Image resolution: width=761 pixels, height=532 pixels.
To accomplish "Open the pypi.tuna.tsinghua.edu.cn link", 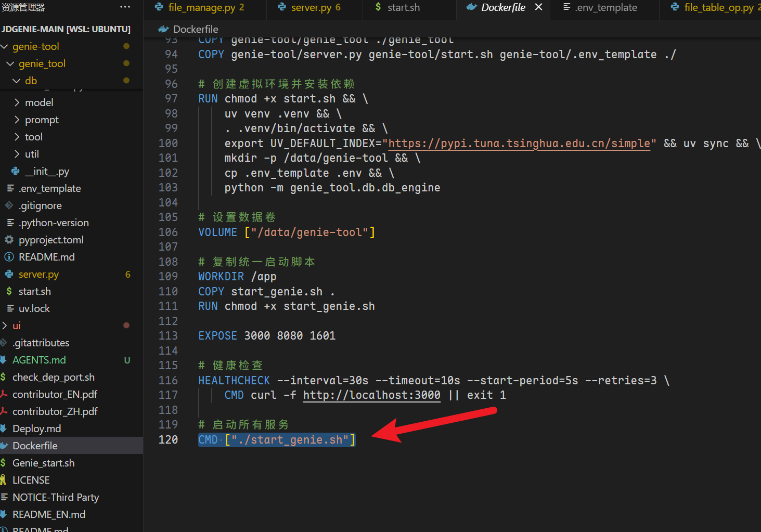I will pos(519,144).
